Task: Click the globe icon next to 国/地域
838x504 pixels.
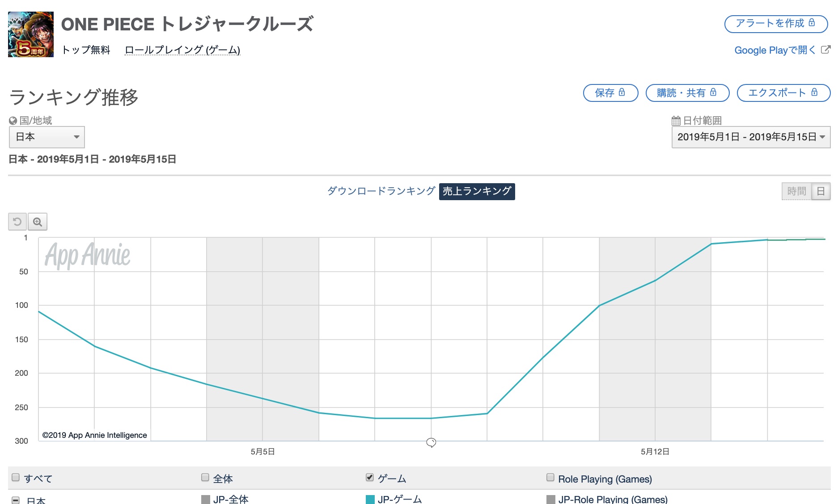Action: [13, 121]
